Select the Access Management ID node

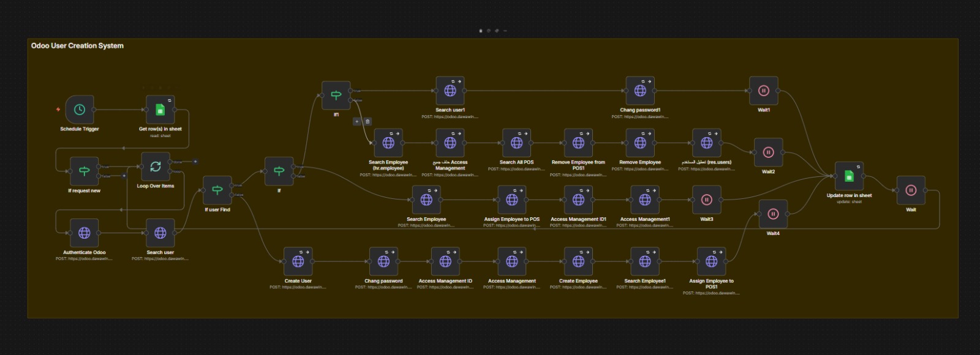pyautogui.click(x=445, y=261)
